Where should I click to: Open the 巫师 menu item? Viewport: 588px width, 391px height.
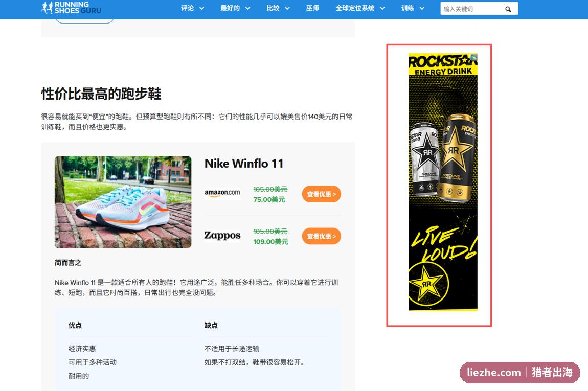pos(312,8)
